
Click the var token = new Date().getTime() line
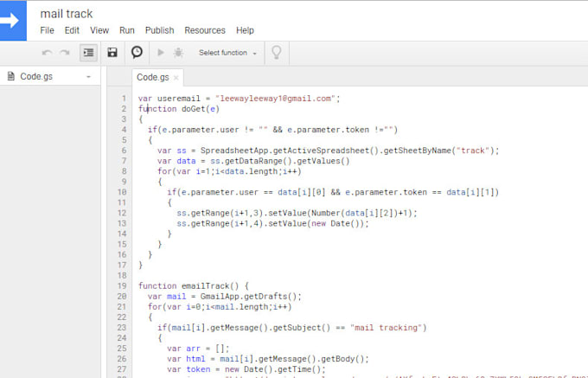[x=246, y=369]
